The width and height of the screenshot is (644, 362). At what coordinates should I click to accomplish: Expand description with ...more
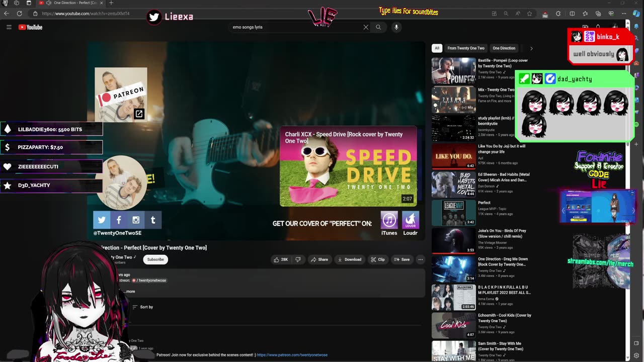(130, 292)
